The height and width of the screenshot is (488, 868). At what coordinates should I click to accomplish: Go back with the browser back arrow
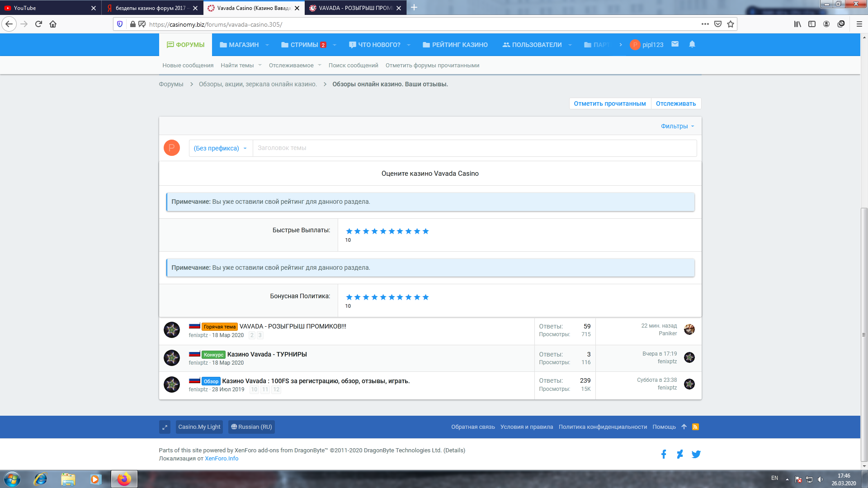[9, 24]
